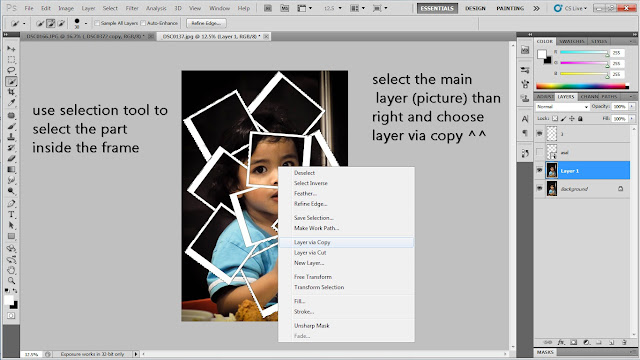Select the Crop tool

click(11, 92)
